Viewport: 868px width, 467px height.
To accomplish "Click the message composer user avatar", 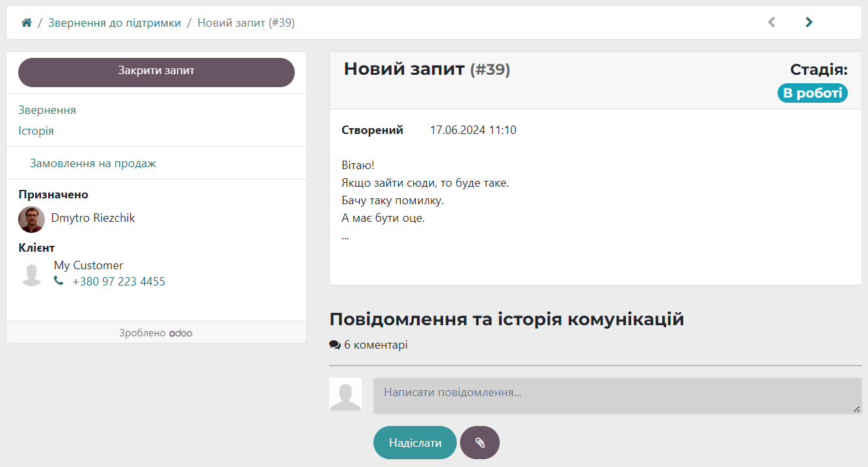I will (346, 394).
